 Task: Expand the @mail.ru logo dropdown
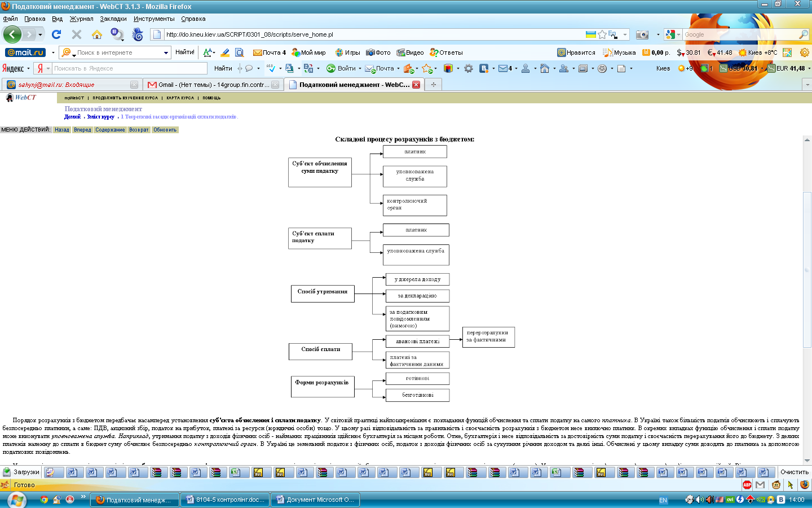click(53, 52)
